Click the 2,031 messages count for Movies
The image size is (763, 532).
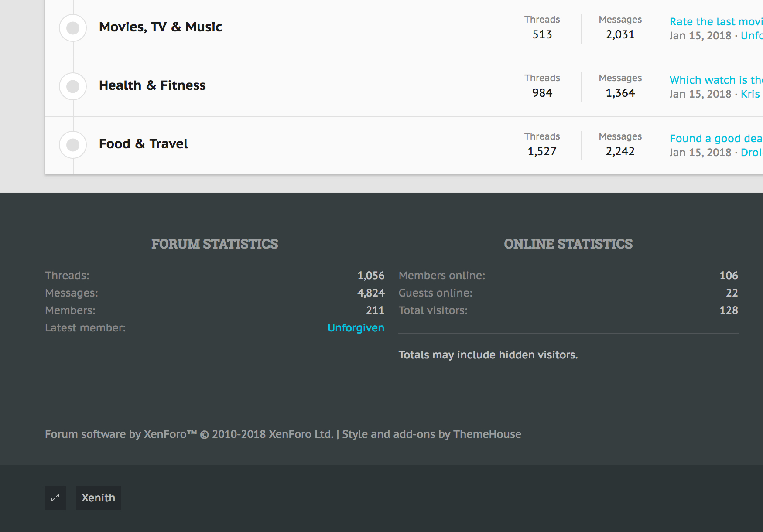[x=620, y=34]
